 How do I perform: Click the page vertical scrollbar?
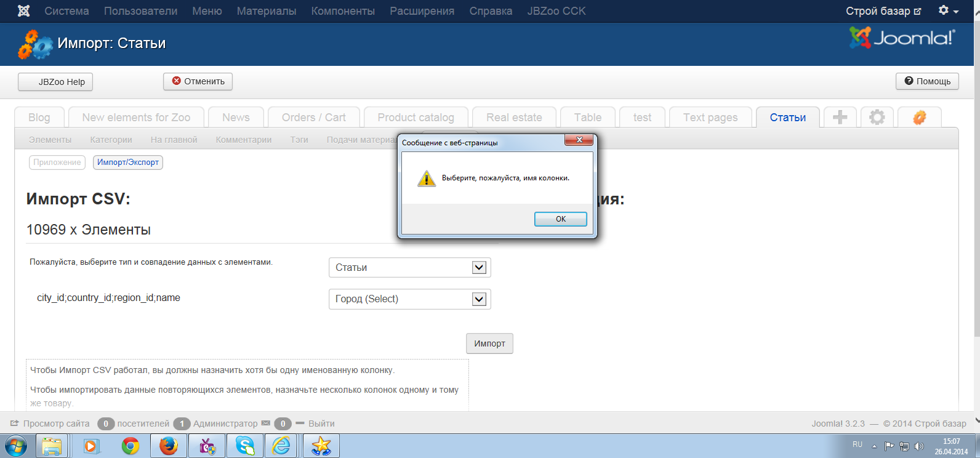pos(975,185)
